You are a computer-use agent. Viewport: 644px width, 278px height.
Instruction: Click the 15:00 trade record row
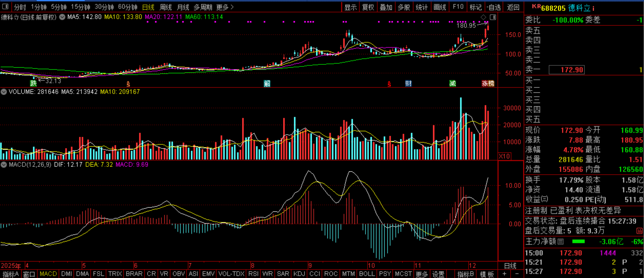tap(584, 253)
